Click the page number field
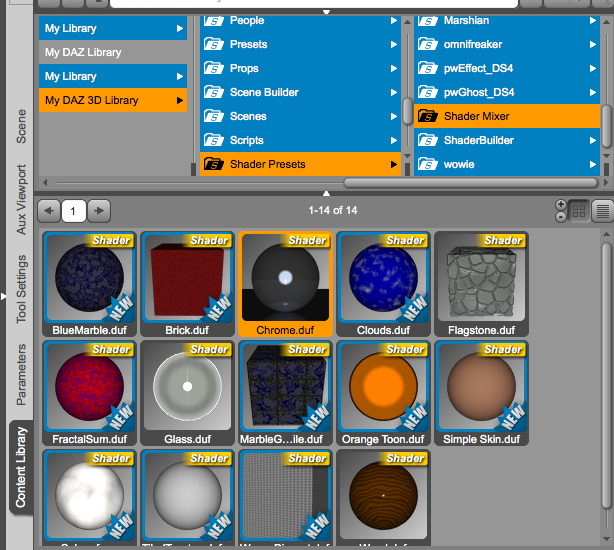 tap(74, 211)
